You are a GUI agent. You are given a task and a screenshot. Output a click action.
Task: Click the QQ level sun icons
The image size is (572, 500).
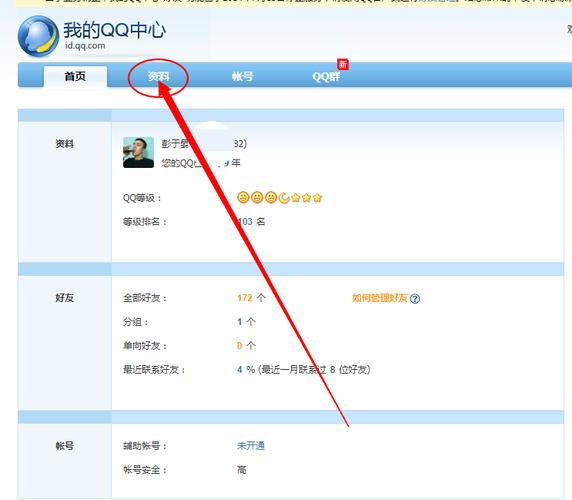[257, 198]
